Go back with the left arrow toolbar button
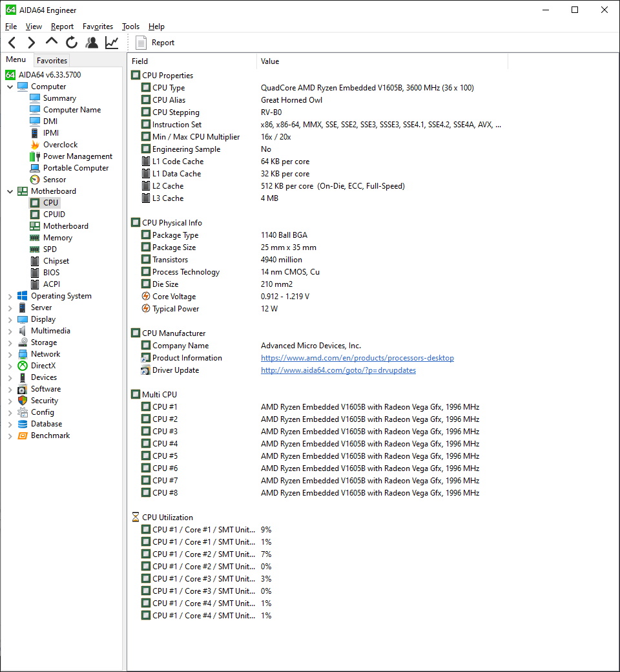The image size is (620, 672). pos(12,43)
